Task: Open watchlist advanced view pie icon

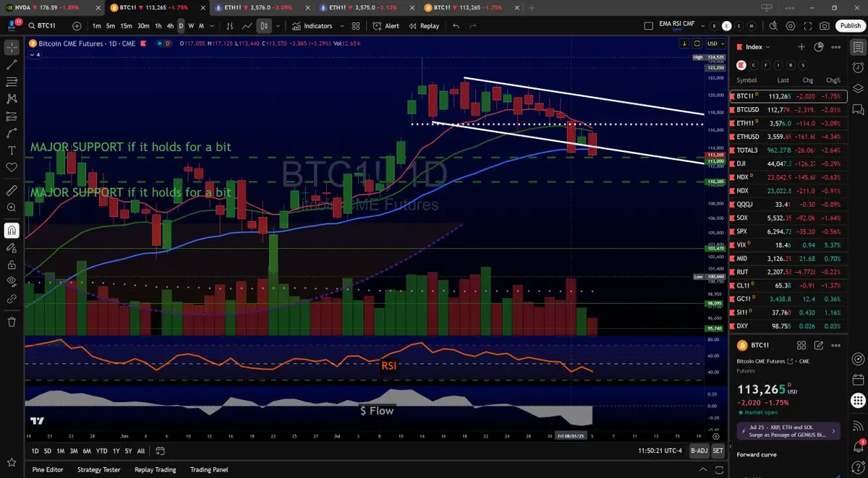Action: (x=819, y=46)
